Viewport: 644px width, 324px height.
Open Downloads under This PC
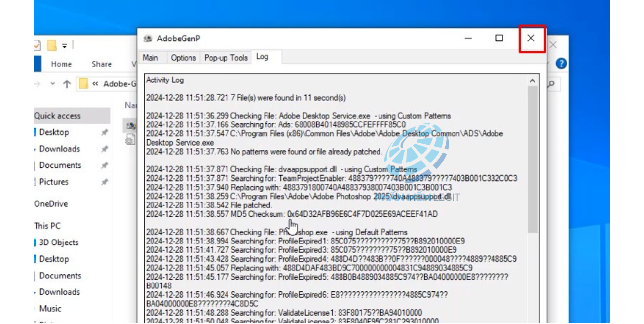[59, 292]
